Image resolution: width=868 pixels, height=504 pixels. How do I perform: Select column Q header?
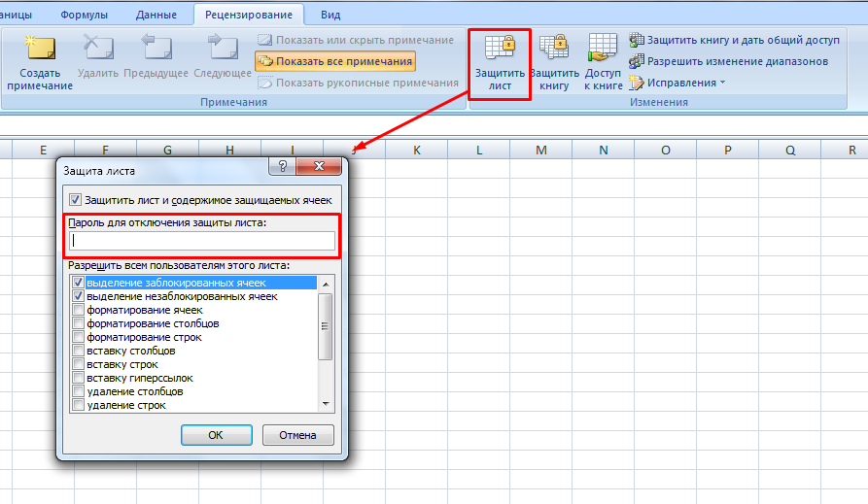790,150
